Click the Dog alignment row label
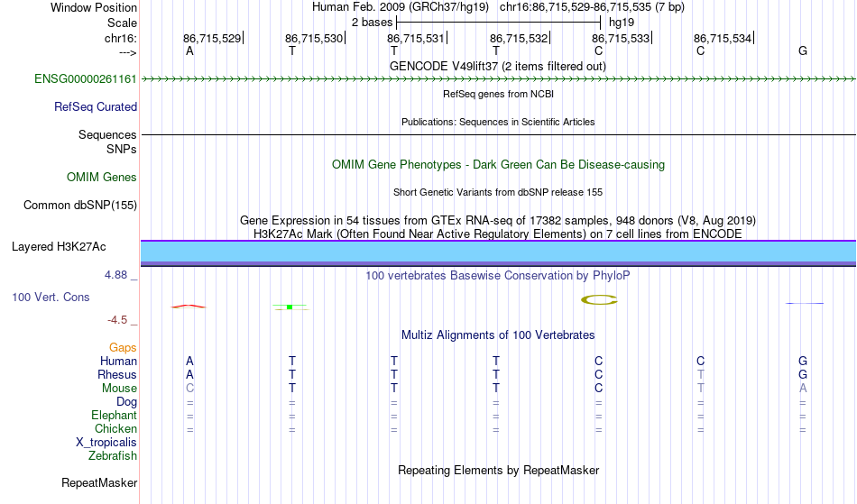Screen dimensions: 857x504 [127, 402]
